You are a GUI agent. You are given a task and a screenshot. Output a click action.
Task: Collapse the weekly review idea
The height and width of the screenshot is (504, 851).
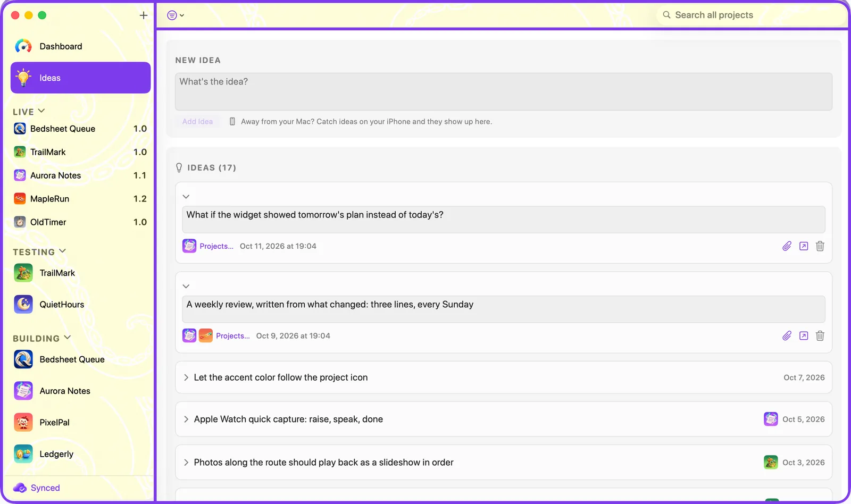tap(186, 287)
